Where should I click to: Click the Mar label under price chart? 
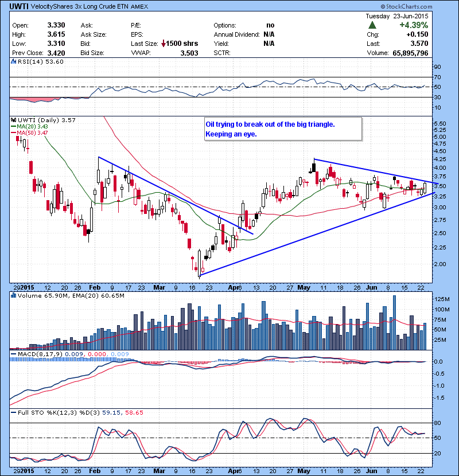coord(159,287)
